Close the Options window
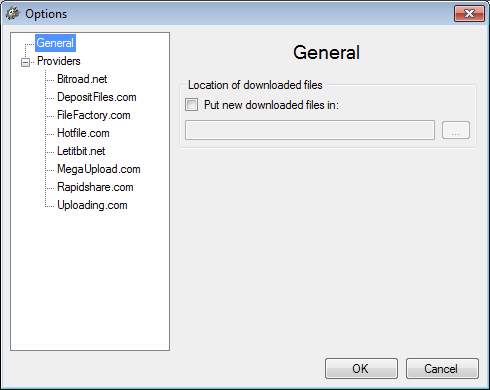The image size is (490, 390). point(469,13)
